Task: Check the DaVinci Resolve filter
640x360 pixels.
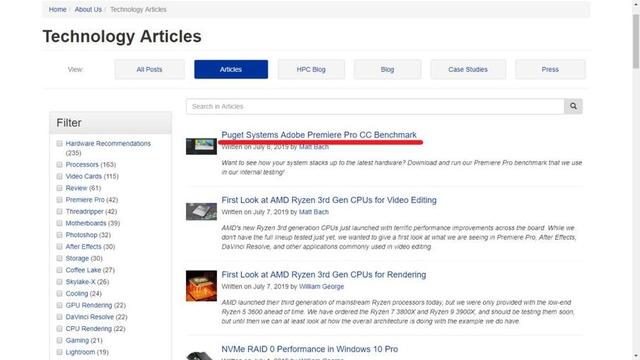Action: click(60, 317)
